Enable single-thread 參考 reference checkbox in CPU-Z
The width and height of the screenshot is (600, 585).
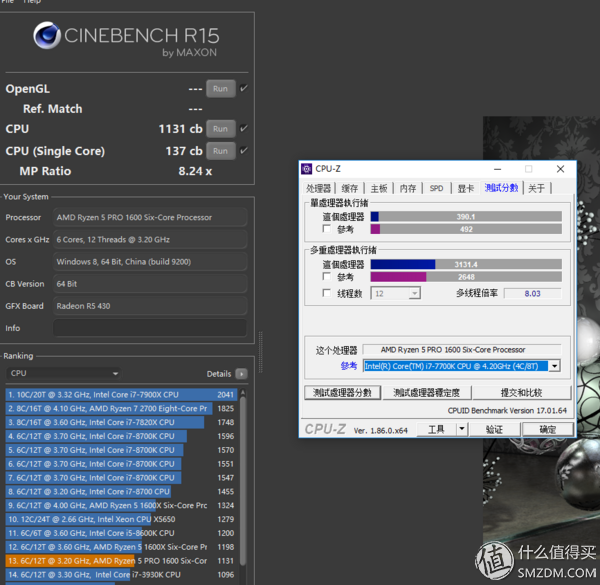(326, 229)
